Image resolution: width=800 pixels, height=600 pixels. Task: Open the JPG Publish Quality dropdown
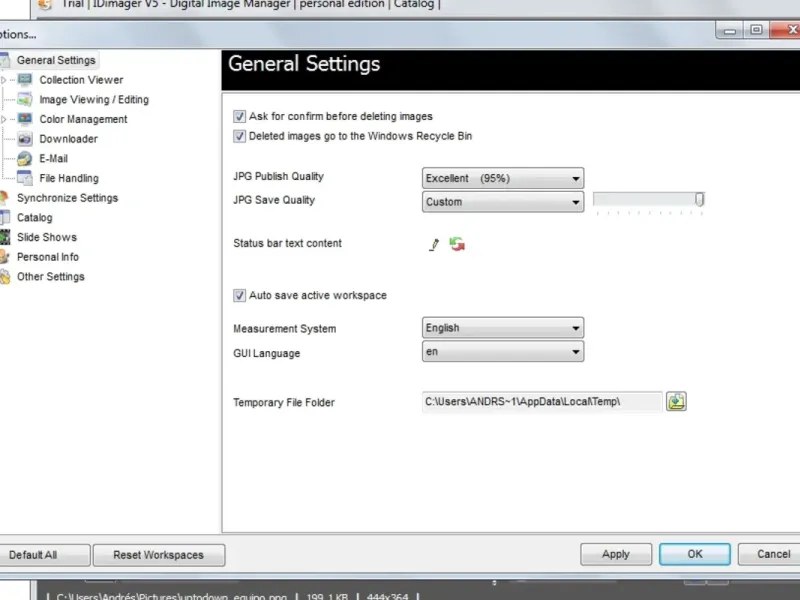[x=503, y=178]
